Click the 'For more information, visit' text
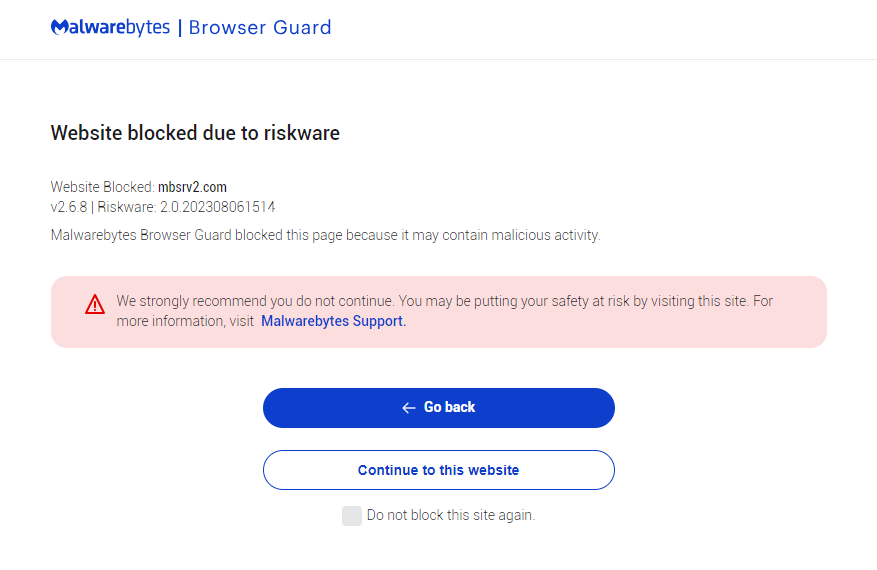877x570 pixels. point(185,322)
